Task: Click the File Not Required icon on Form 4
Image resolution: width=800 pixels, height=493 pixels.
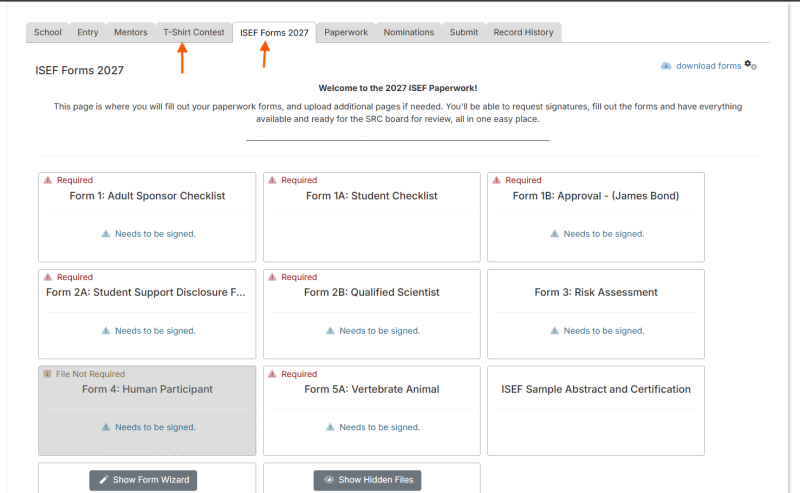Action: click(x=47, y=374)
